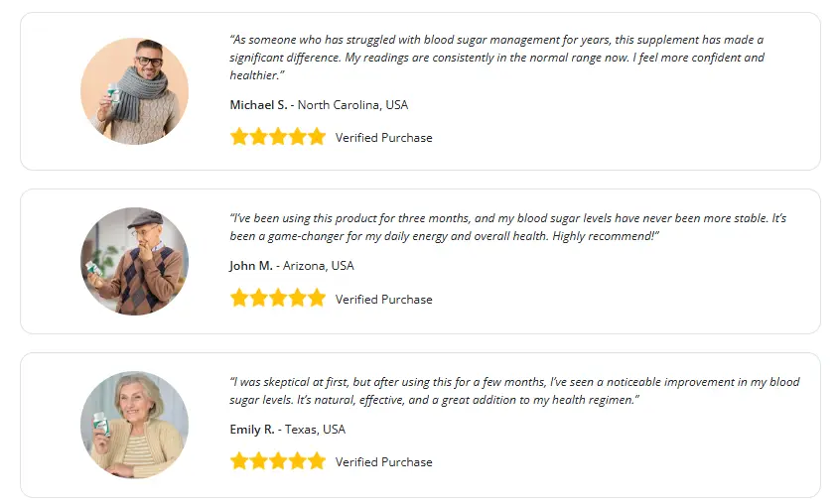
Task: Click the name Emily R.
Action: point(253,430)
